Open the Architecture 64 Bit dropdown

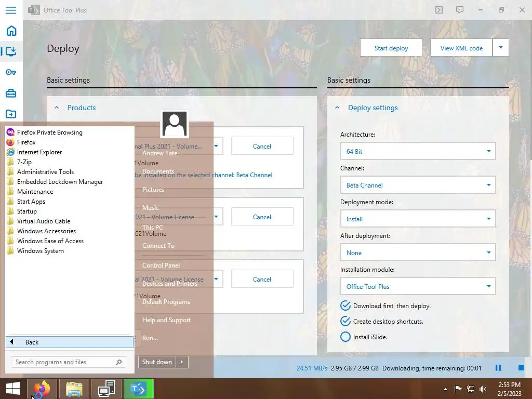(x=418, y=151)
